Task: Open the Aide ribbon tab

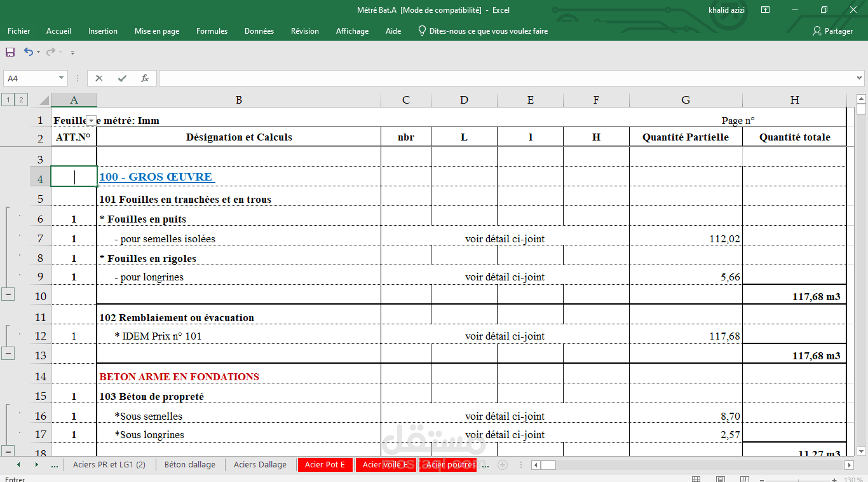Action: pyautogui.click(x=393, y=31)
